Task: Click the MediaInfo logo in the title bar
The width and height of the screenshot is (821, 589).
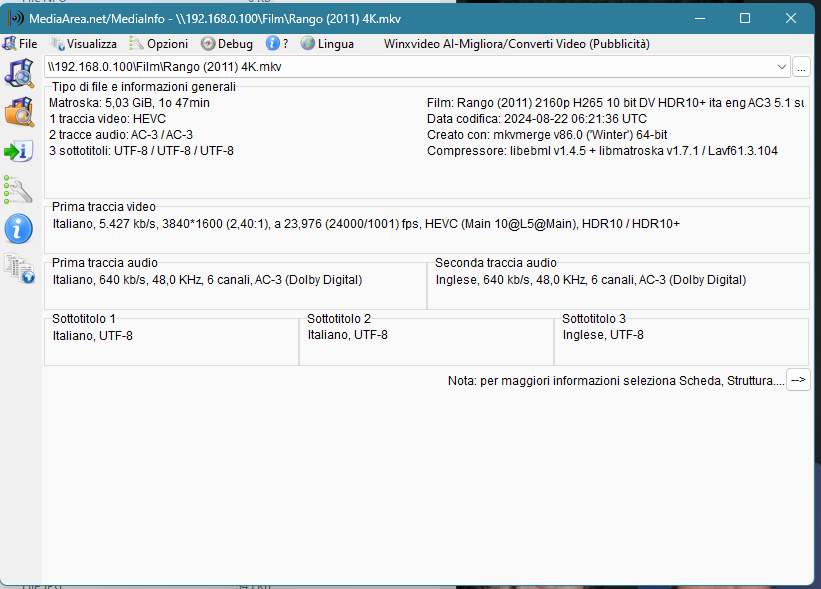Action: pos(15,18)
